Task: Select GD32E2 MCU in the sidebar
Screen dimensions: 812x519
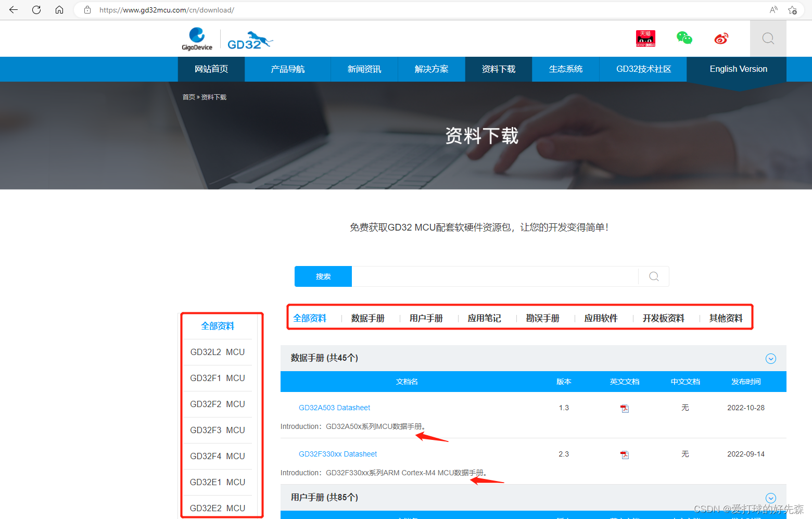Action: (x=218, y=508)
